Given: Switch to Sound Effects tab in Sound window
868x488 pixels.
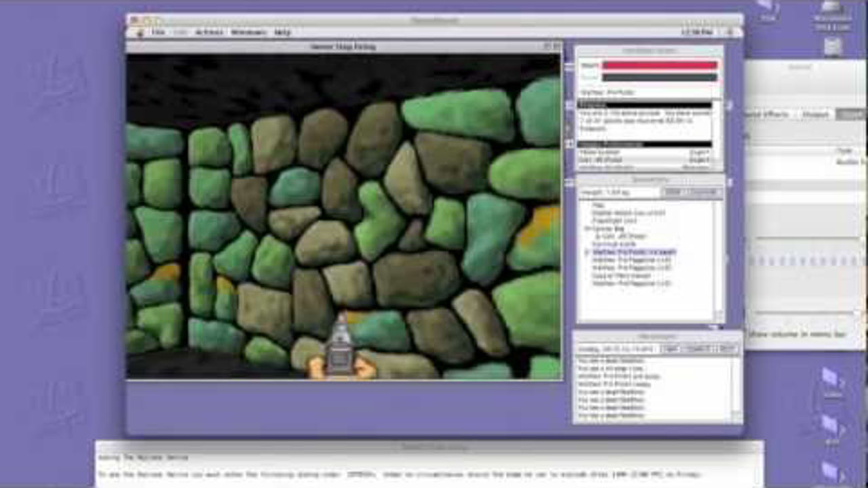Looking at the screenshot, I should [766, 115].
